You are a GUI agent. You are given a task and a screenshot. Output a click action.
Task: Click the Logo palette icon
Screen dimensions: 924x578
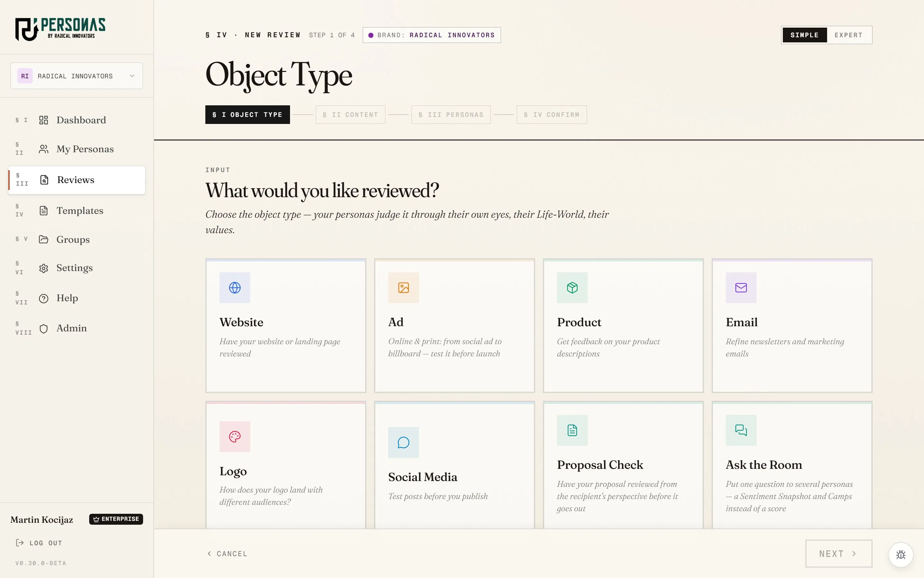[x=235, y=437]
